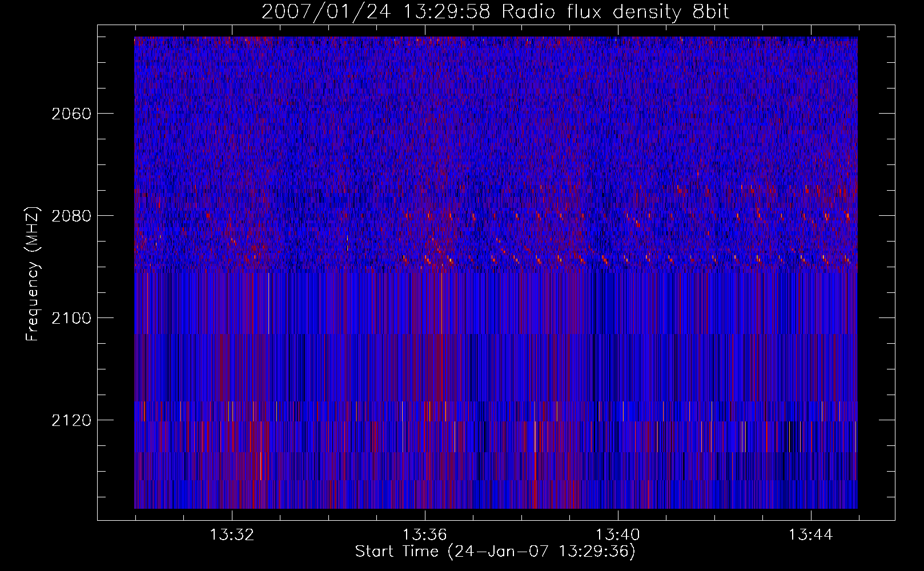Click the 13:36 time axis label
The height and width of the screenshot is (571, 924).
point(425,535)
